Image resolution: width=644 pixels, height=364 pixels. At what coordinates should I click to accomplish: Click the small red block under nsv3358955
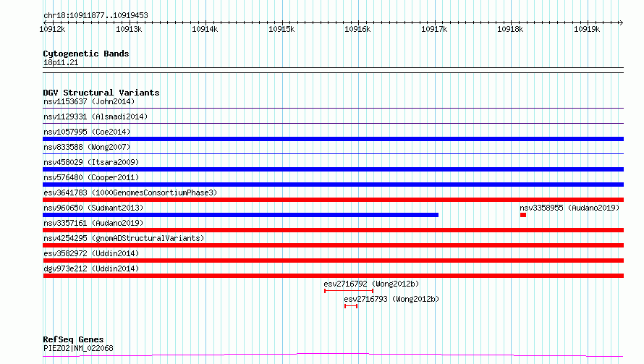click(x=523, y=215)
